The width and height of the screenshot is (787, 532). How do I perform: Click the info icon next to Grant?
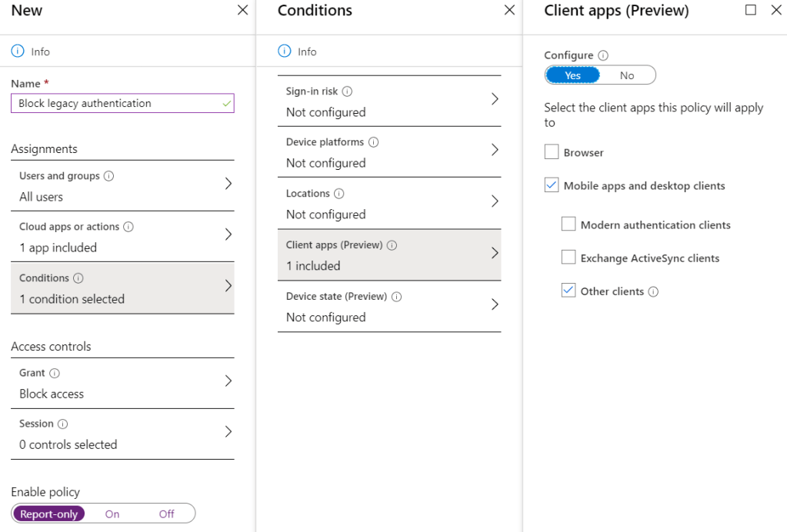[x=55, y=373]
